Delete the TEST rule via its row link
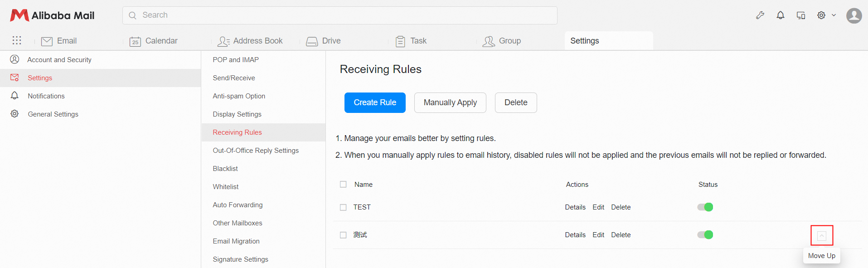 (621, 207)
